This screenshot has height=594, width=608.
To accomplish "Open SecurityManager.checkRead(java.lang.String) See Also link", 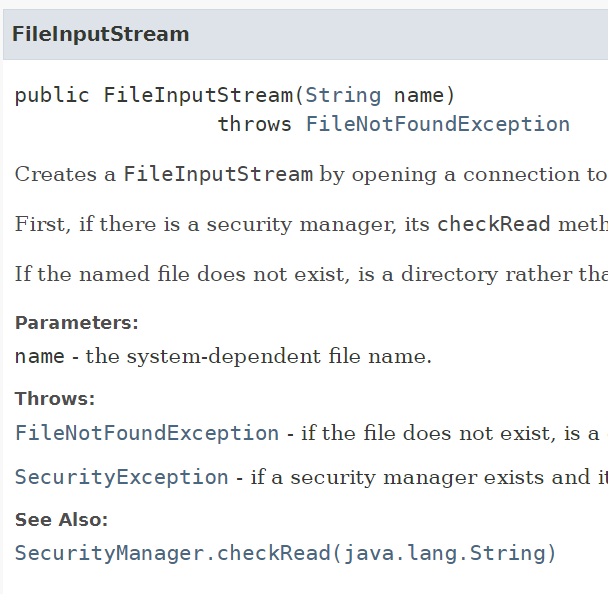I will 285,553.
